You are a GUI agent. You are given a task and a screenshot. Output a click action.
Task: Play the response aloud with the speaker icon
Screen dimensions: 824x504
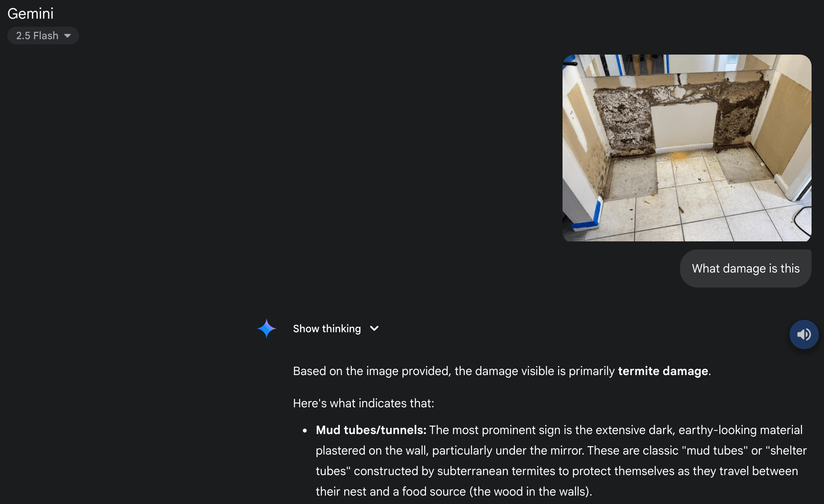tap(804, 334)
